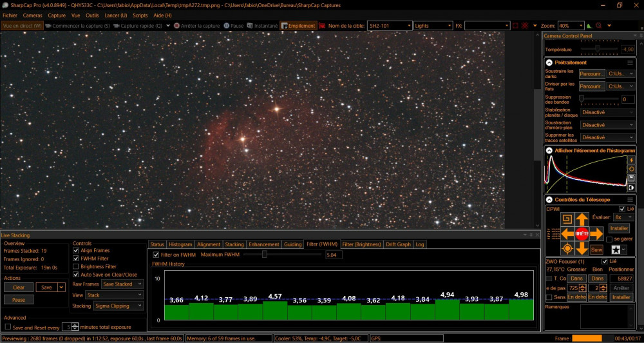
Task: Switch to the Histogram tab
Action: 180,244
